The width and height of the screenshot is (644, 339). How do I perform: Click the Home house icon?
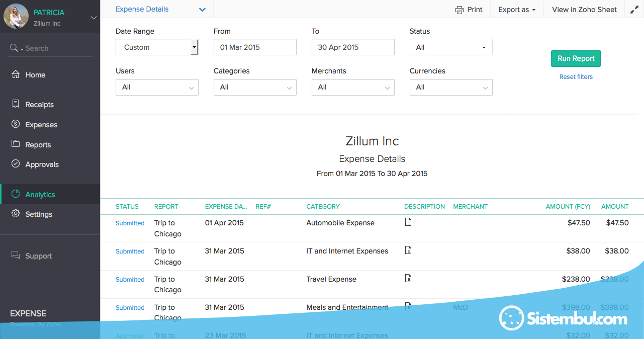click(16, 74)
